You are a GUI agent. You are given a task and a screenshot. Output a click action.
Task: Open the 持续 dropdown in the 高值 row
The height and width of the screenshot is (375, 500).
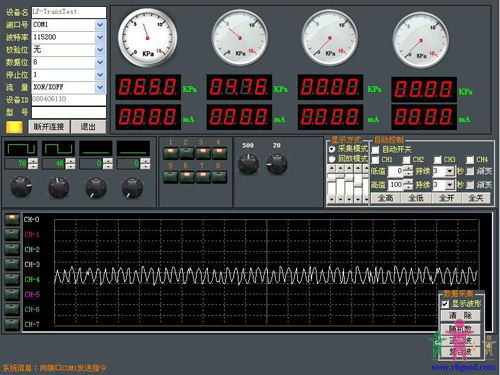coord(450,185)
